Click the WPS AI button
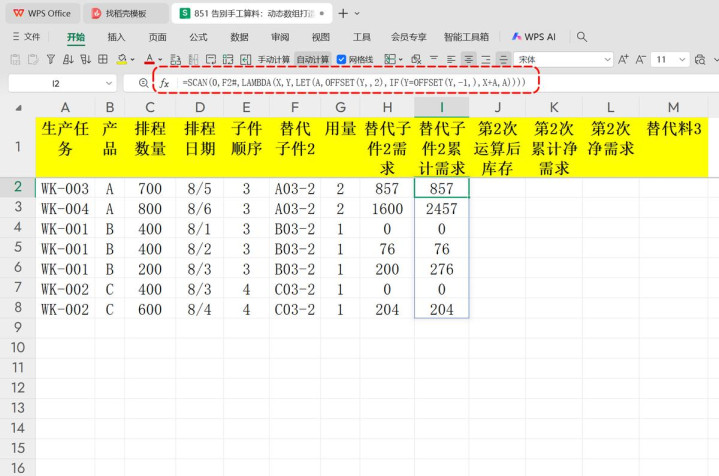This screenshot has width=719, height=476. (x=534, y=37)
